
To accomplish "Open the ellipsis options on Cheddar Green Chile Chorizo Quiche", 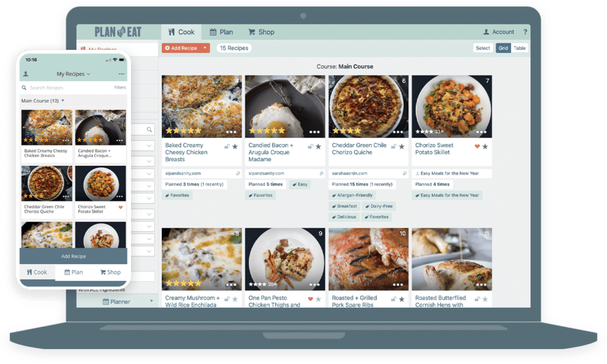I will point(398,131).
